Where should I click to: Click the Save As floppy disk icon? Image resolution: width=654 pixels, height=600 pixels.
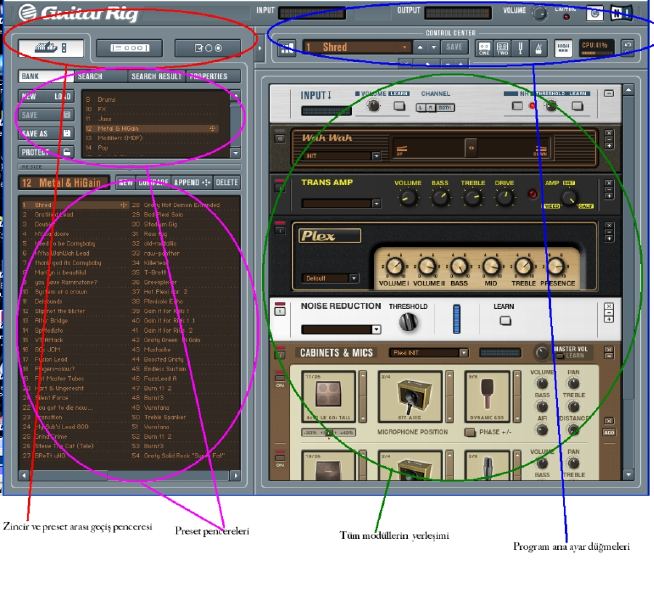click(x=66, y=133)
